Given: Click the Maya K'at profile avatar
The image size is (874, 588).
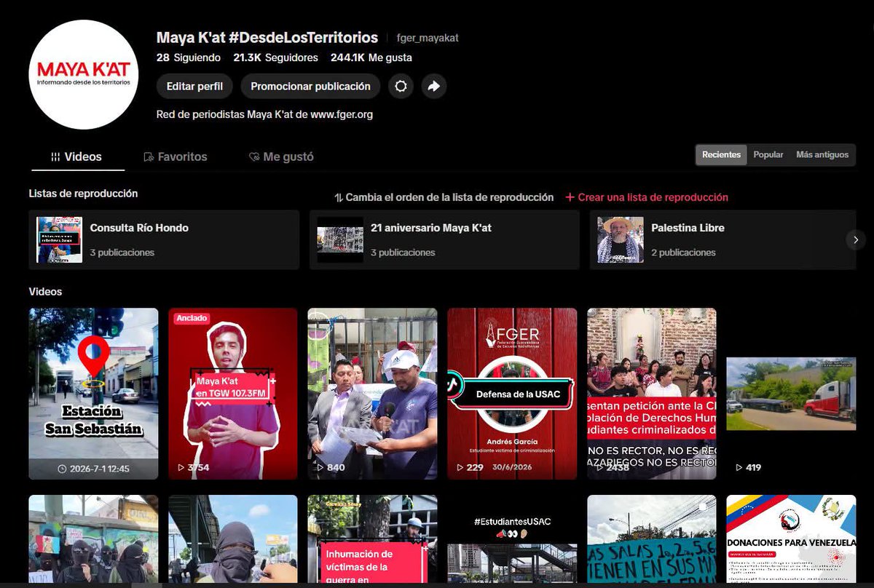Looking at the screenshot, I should tap(84, 73).
